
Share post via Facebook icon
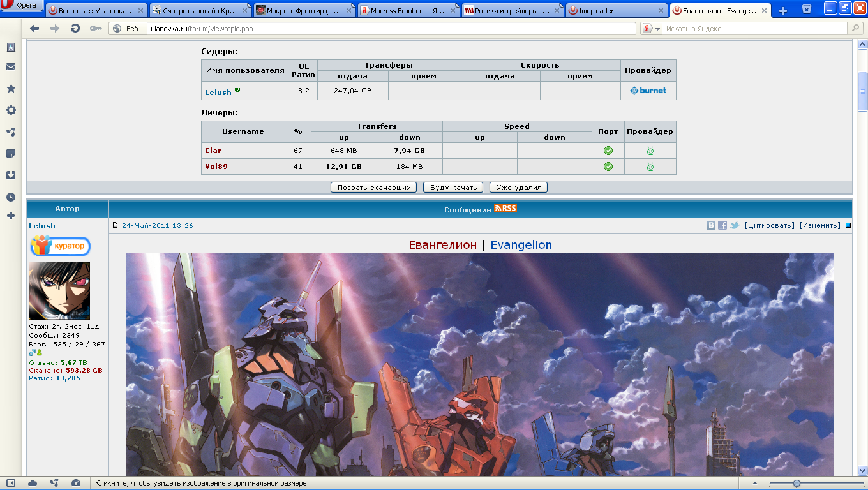(722, 225)
